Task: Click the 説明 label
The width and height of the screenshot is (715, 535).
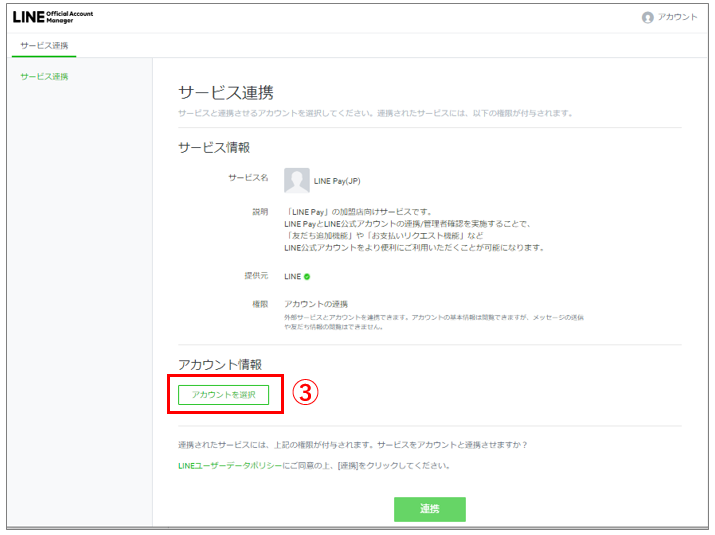Action: [260, 212]
